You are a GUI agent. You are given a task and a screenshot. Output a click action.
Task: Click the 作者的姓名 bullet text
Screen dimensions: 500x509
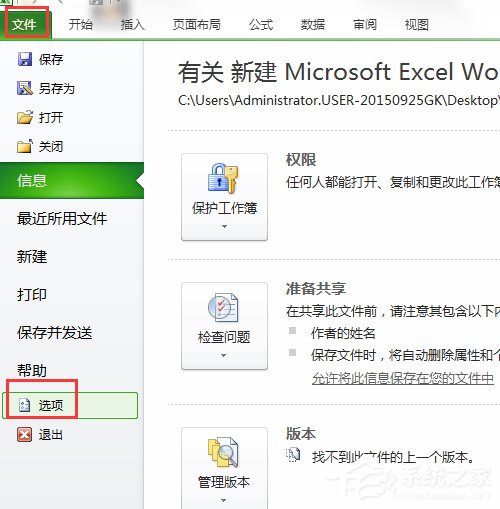coord(343,333)
